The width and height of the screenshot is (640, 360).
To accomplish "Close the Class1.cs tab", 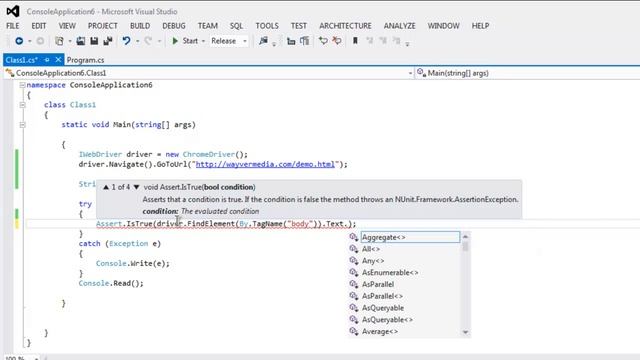I will (x=58, y=60).
